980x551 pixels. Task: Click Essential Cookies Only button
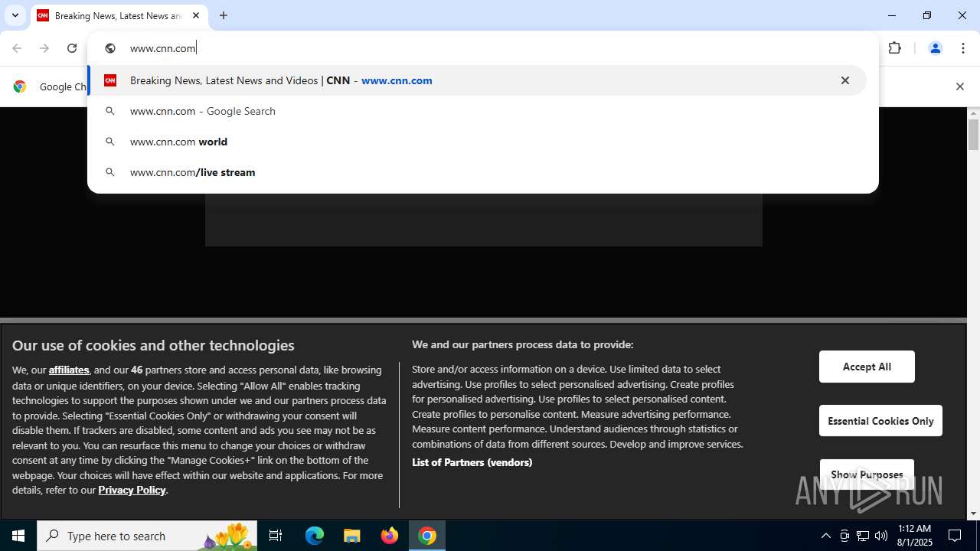[880, 421]
